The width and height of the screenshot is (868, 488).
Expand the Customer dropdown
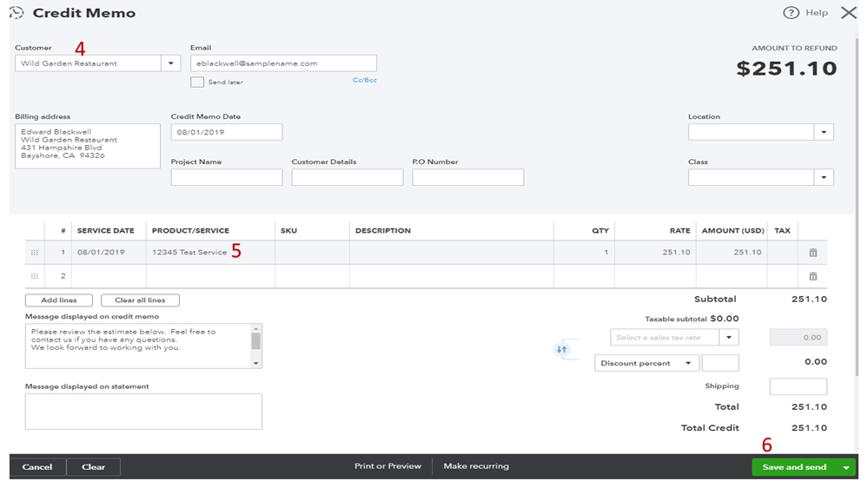click(x=171, y=63)
